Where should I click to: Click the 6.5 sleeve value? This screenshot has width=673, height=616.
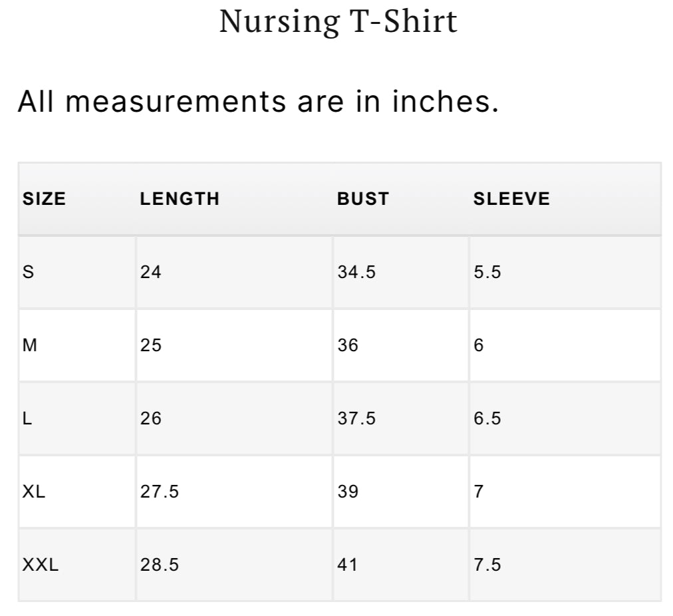[x=487, y=418]
